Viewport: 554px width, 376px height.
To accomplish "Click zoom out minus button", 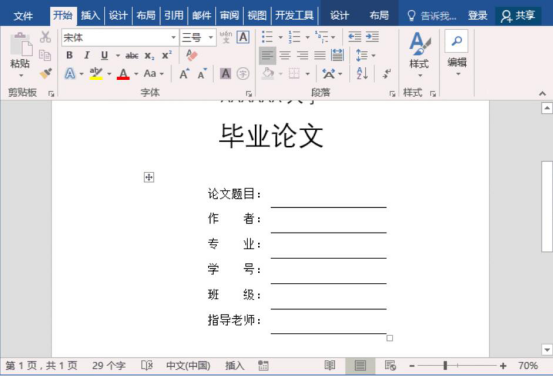I will coord(412,366).
